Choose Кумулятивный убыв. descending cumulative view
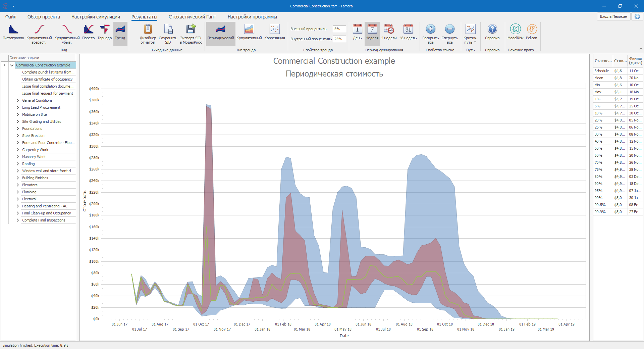Image resolution: width=644 pixels, height=349 pixels. [67, 34]
